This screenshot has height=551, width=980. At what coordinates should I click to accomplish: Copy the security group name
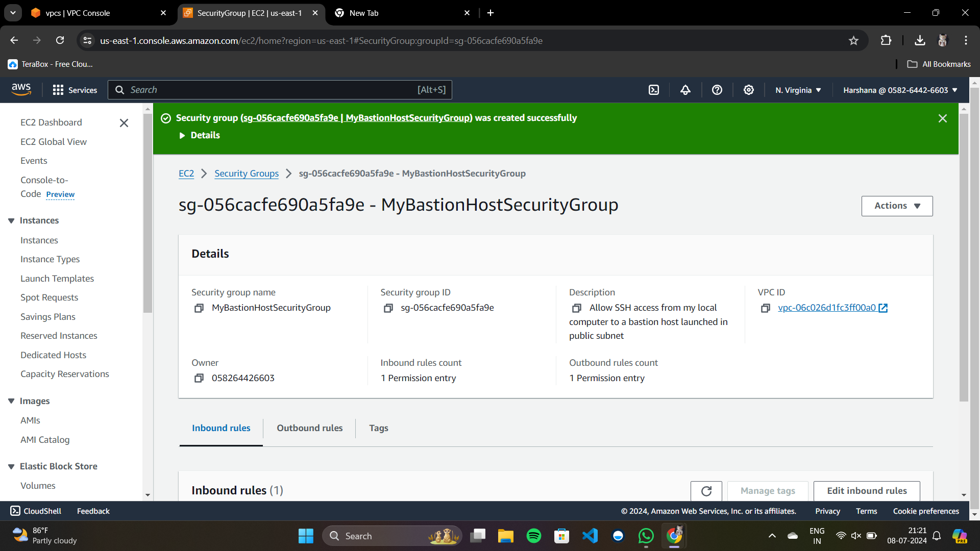199,308
